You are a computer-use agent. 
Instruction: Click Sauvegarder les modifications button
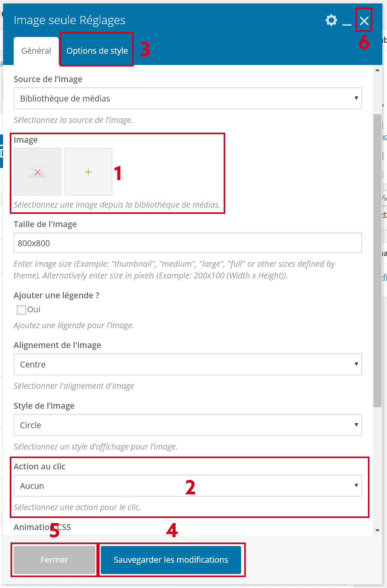point(171,560)
